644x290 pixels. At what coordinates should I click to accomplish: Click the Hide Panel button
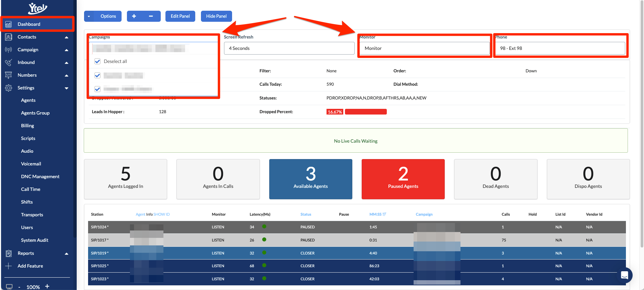pyautogui.click(x=216, y=16)
